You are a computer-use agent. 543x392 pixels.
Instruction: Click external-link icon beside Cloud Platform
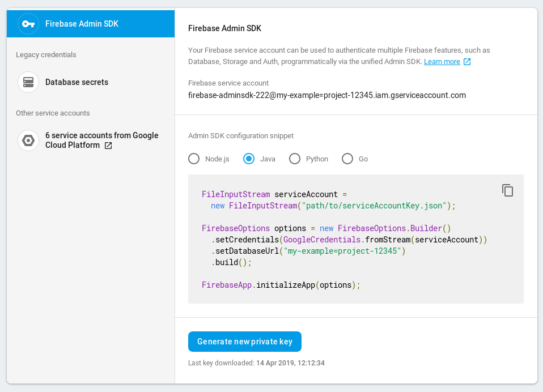click(x=108, y=146)
